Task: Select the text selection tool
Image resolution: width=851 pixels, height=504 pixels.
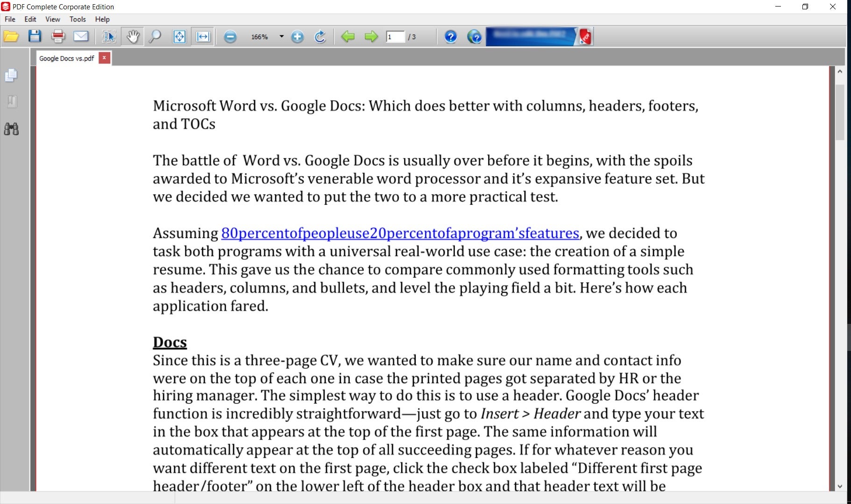Action: tap(109, 36)
